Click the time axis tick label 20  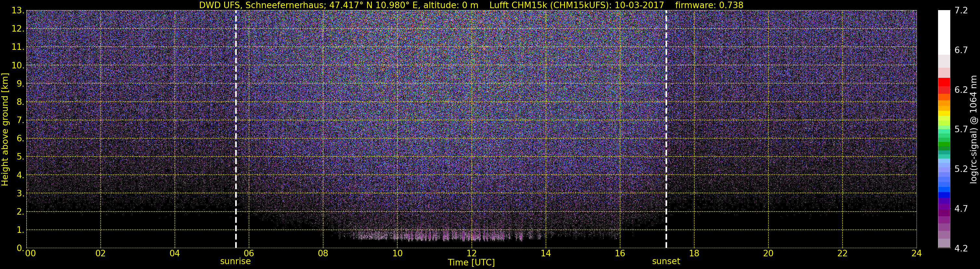[768, 253]
